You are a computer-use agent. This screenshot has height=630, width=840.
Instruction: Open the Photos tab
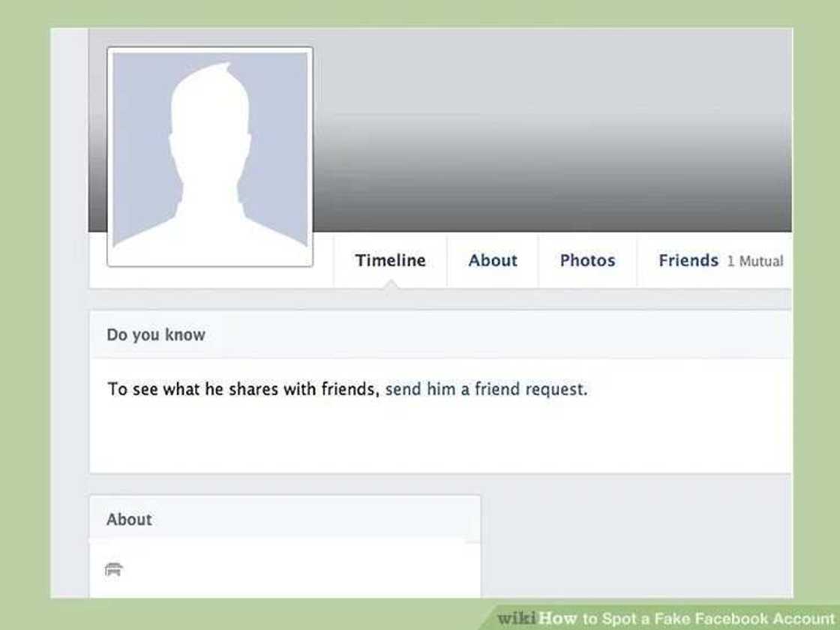point(587,260)
